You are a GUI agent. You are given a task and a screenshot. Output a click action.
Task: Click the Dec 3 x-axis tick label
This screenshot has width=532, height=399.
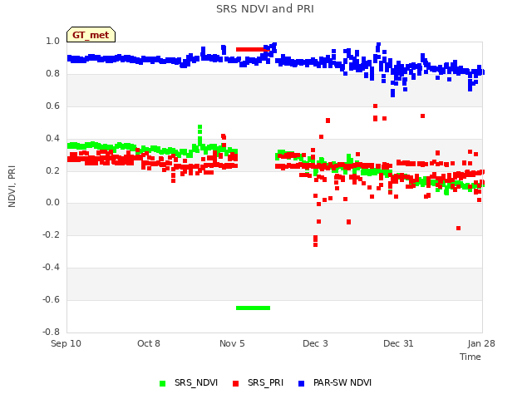tap(315, 343)
